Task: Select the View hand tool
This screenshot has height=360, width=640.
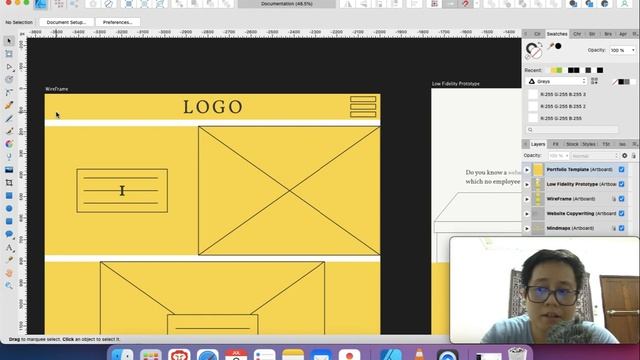Action: pyautogui.click(x=9, y=273)
